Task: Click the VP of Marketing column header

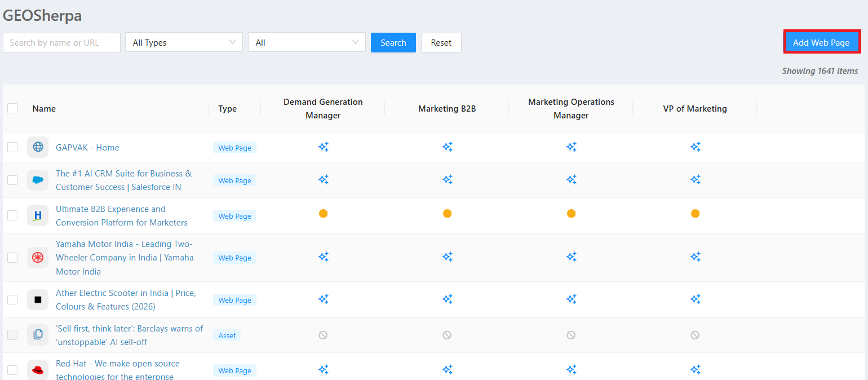Action: tap(695, 108)
